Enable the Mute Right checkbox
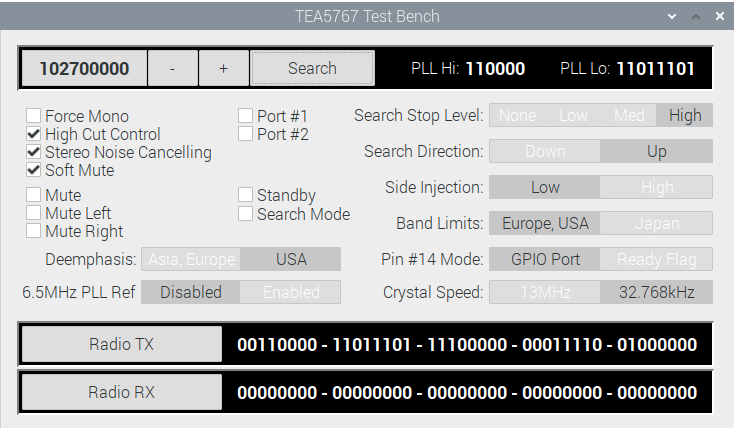Viewport: 734px width, 430px height. pyautogui.click(x=34, y=231)
